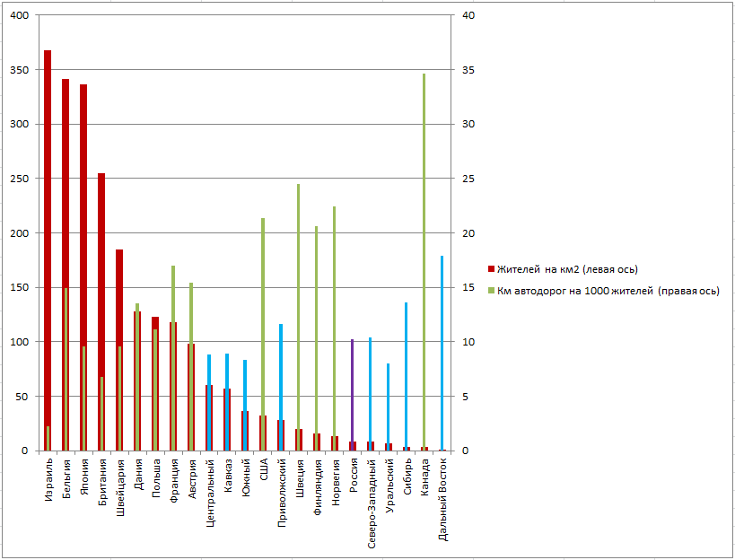Screen dimensions: 735x560
Task: Click the 400 value on left axis
Action: 19,16
